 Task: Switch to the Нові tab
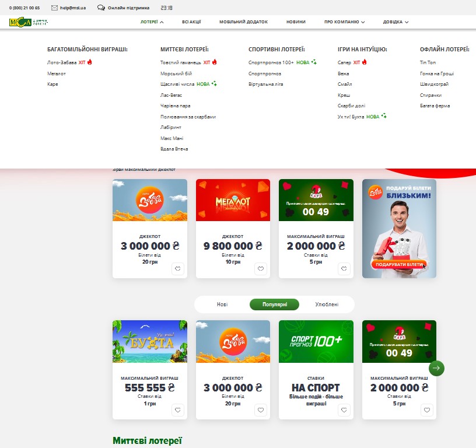222,304
